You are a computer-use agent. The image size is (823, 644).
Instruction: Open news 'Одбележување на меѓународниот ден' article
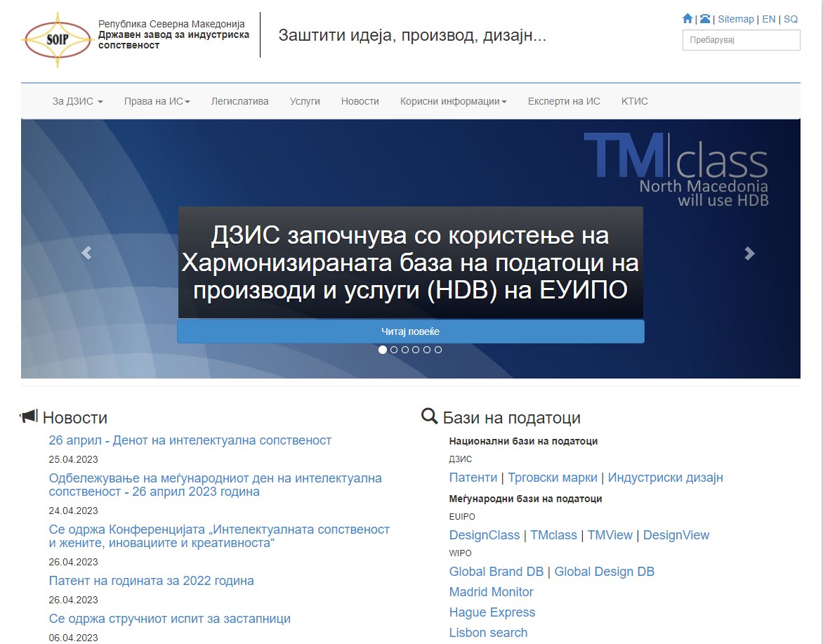click(215, 485)
